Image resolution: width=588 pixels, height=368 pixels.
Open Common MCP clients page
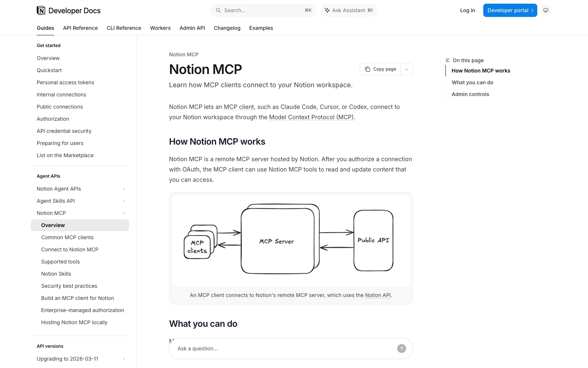point(67,237)
